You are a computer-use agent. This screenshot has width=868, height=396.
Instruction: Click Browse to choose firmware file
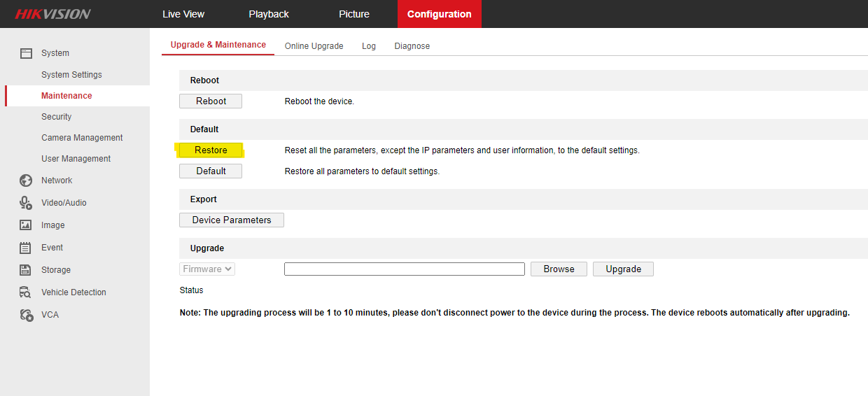559,269
